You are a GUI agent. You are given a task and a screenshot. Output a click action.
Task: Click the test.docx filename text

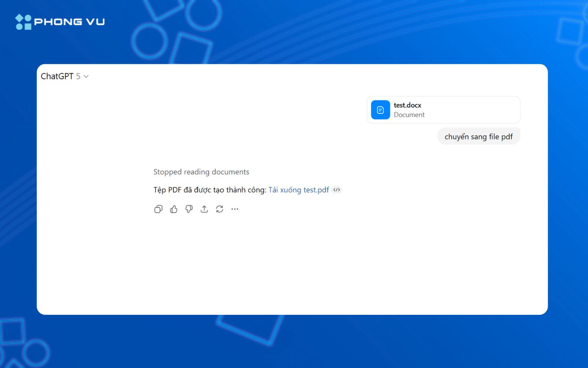tap(408, 105)
